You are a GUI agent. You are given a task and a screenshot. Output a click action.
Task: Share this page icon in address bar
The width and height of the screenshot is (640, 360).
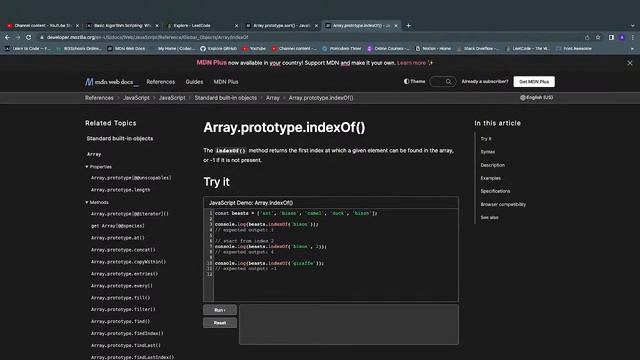coord(587,37)
